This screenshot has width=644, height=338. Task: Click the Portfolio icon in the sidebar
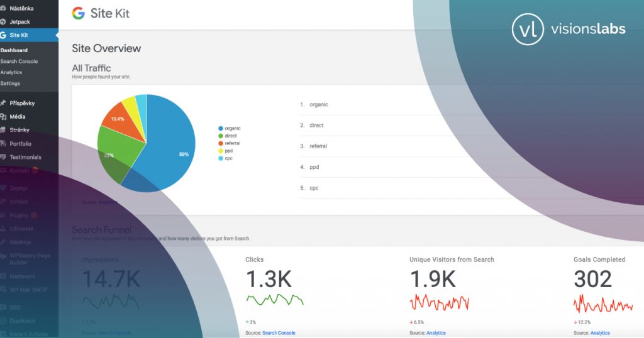4,143
